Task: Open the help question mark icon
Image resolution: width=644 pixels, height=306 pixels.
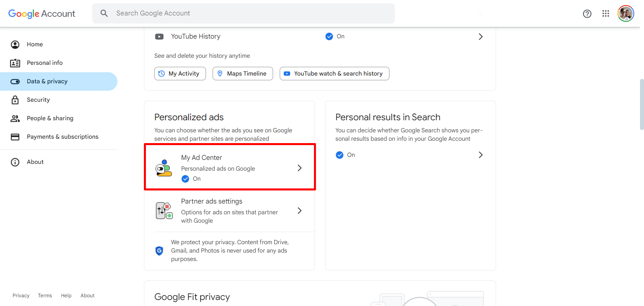Action: point(587,14)
